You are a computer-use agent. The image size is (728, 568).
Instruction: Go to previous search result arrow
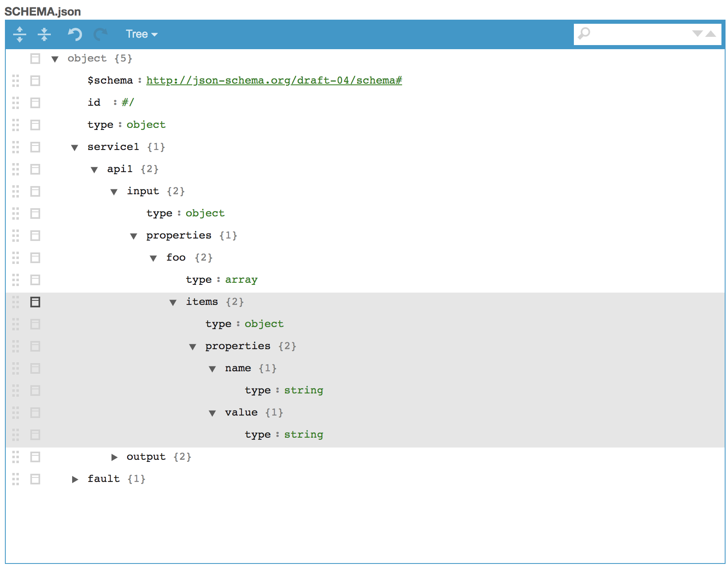click(711, 34)
